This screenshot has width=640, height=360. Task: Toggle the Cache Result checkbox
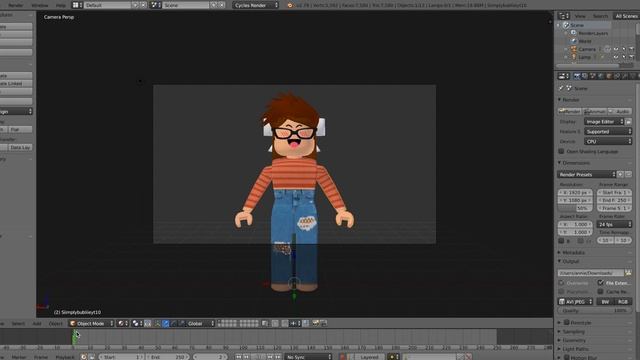601,291
